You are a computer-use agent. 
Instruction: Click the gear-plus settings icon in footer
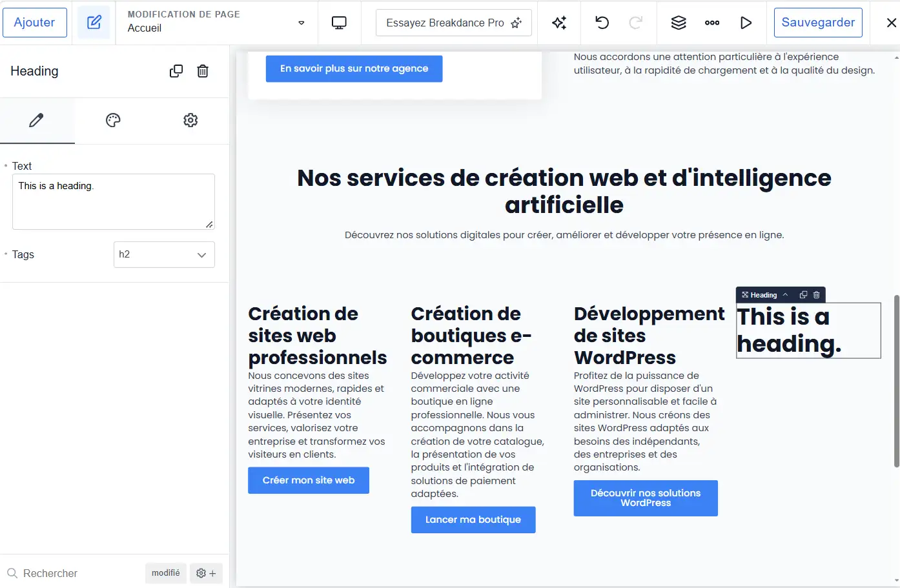tap(206, 573)
